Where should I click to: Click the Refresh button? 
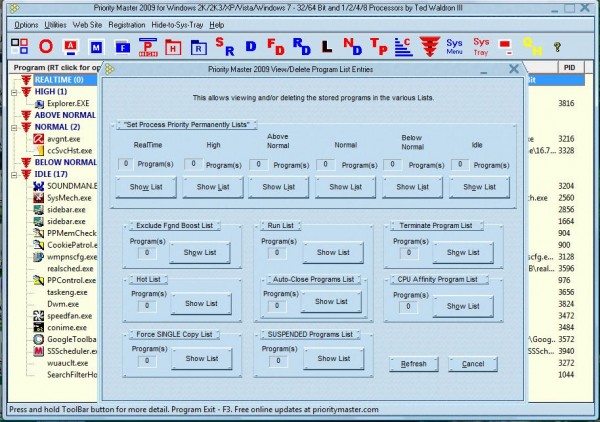[x=414, y=364]
